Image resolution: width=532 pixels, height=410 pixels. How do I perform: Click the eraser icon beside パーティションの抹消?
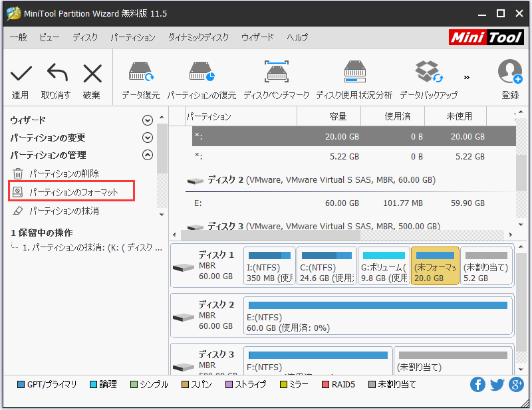click(x=18, y=211)
